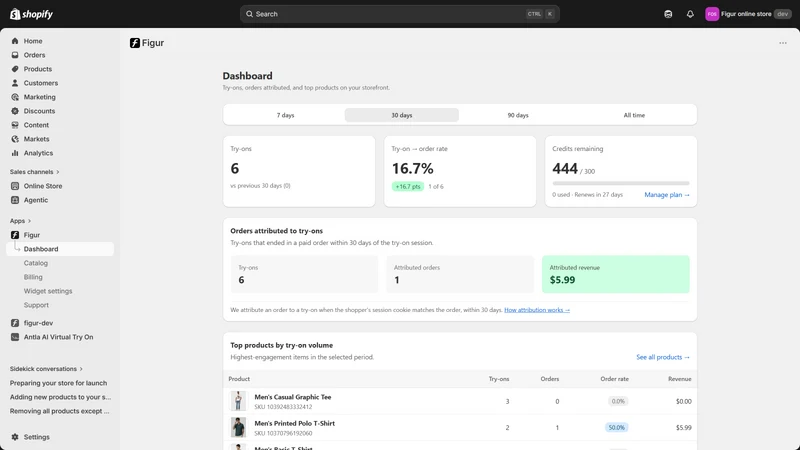The image size is (800, 450).
Task: Click the search input field
Action: click(399, 14)
